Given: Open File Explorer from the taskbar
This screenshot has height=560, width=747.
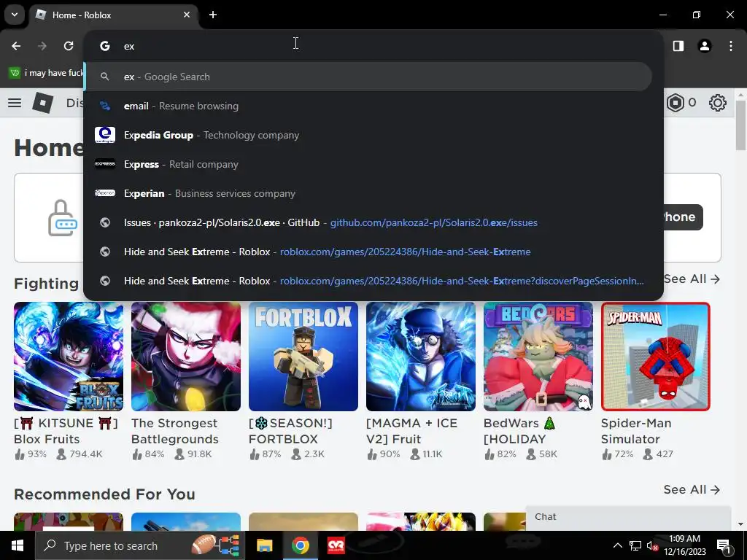Looking at the screenshot, I should (264, 545).
